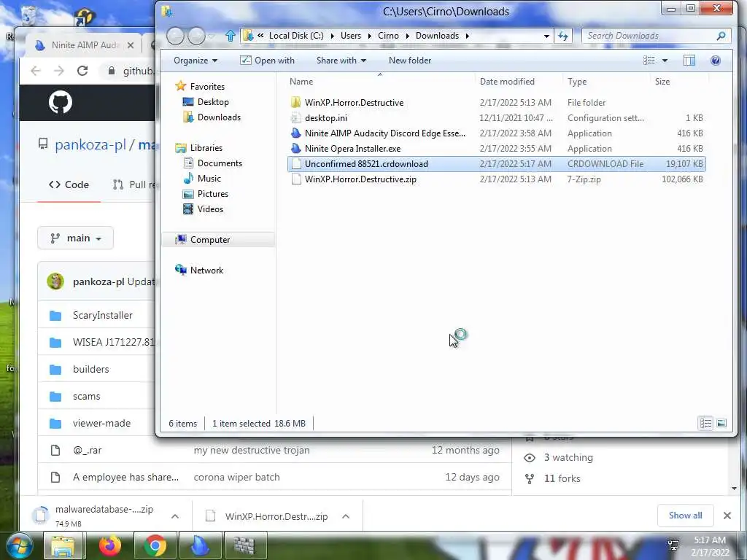The height and width of the screenshot is (560, 747).
Task: Click the Explorer forward navigation arrow
Action: point(196,36)
